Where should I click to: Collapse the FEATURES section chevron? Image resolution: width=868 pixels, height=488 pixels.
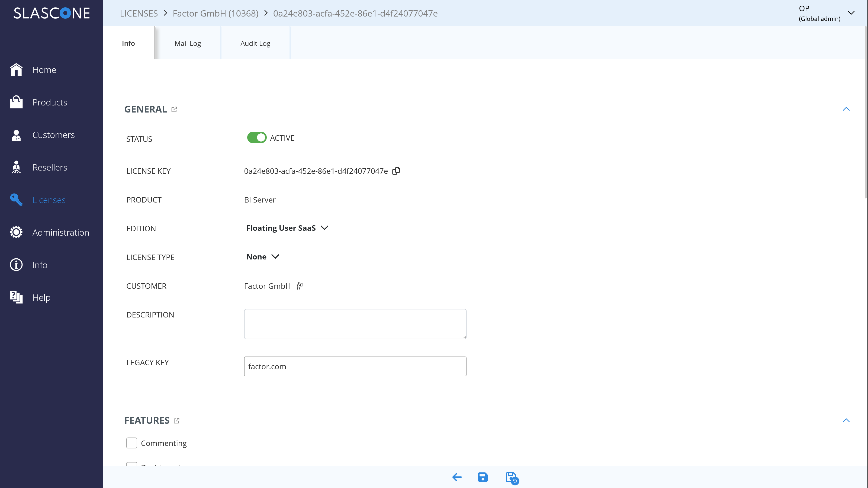[x=846, y=420]
